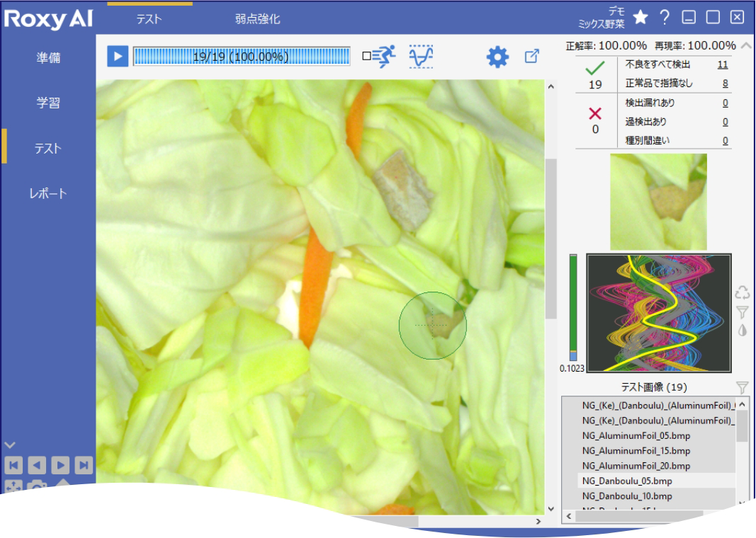Click the 8 count for 正常品で指摘なし
756x538 pixels.
pyautogui.click(x=725, y=84)
